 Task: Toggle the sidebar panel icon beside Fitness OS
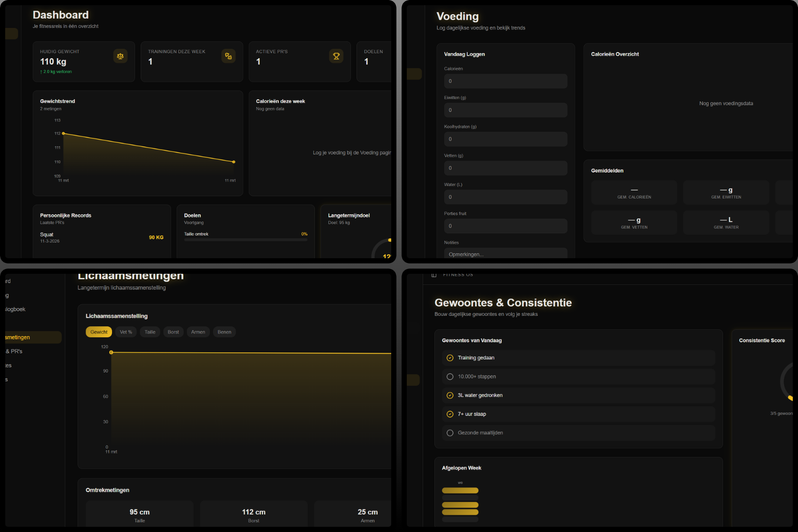pos(434,274)
